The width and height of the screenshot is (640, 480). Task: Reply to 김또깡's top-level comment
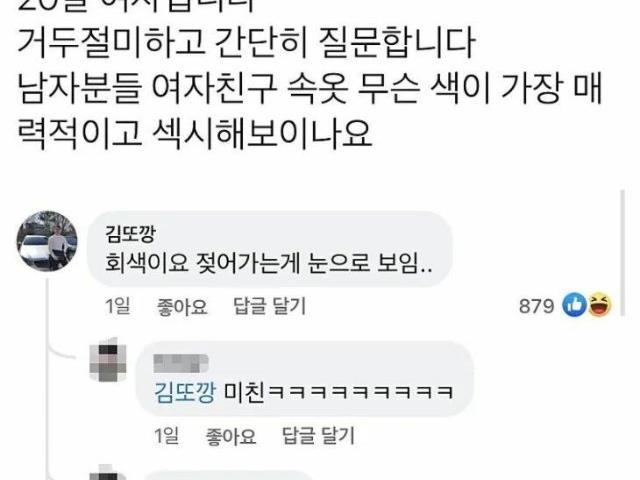(269, 306)
